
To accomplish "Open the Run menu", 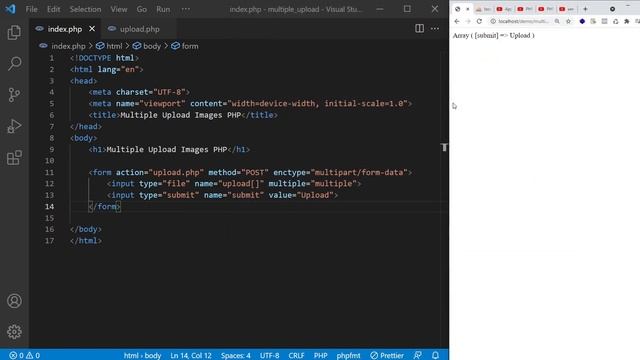I will (x=163, y=9).
